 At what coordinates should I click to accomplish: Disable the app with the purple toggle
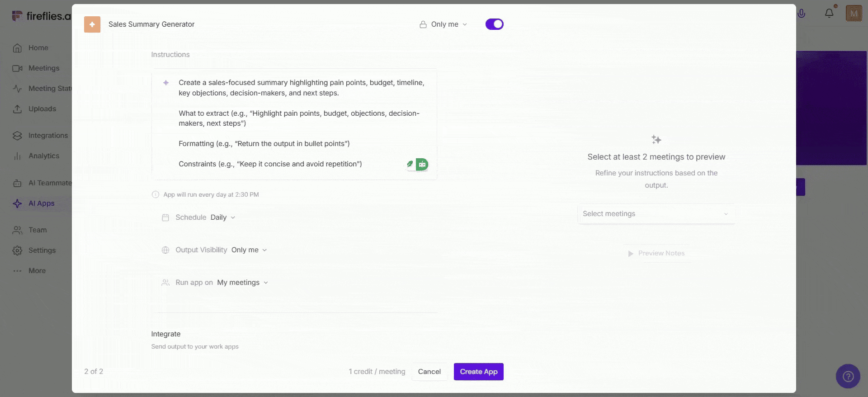click(x=494, y=24)
